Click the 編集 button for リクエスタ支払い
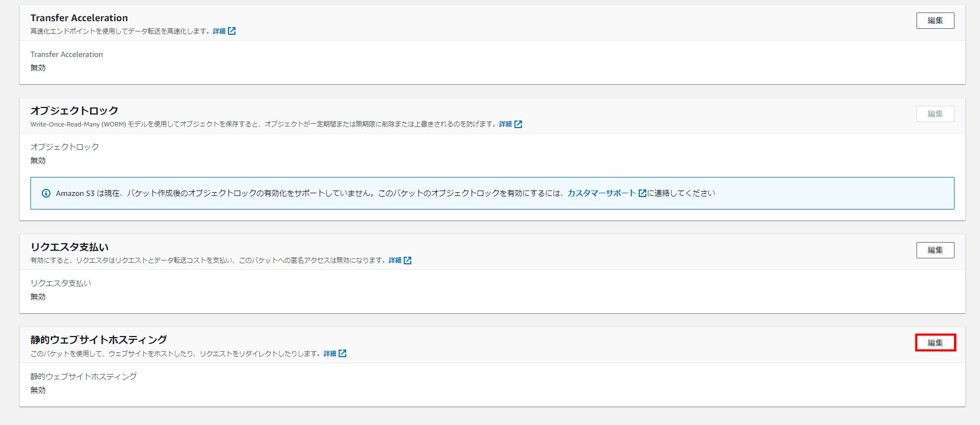 click(935, 250)
